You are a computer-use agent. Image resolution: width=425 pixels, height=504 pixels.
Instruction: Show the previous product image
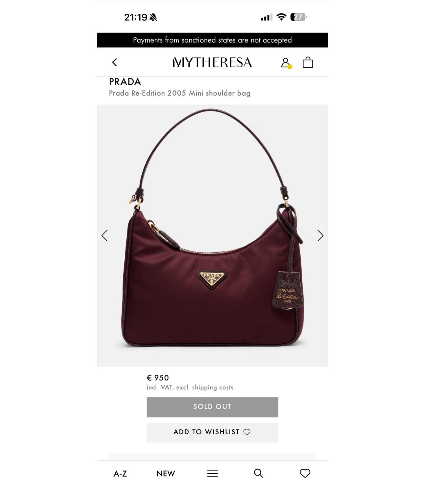click(104, 235)
